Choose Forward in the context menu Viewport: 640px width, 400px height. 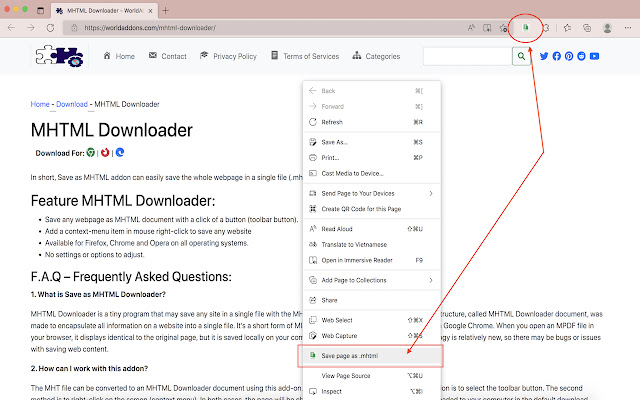pos(372,107)
